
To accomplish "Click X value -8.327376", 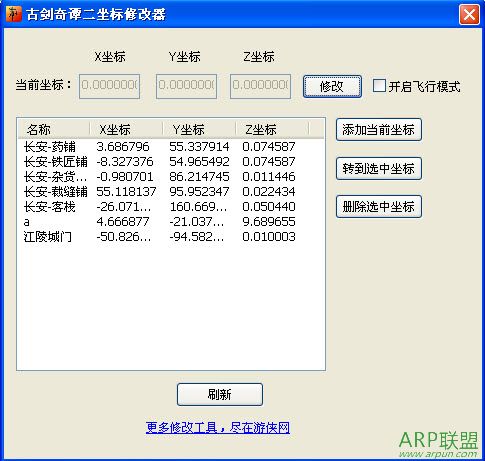I will tap(125, 162).
